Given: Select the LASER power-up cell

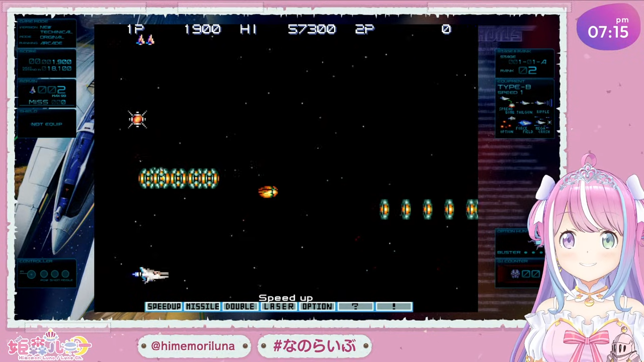Looking at the screenshot, I should [x=279, y=307].
